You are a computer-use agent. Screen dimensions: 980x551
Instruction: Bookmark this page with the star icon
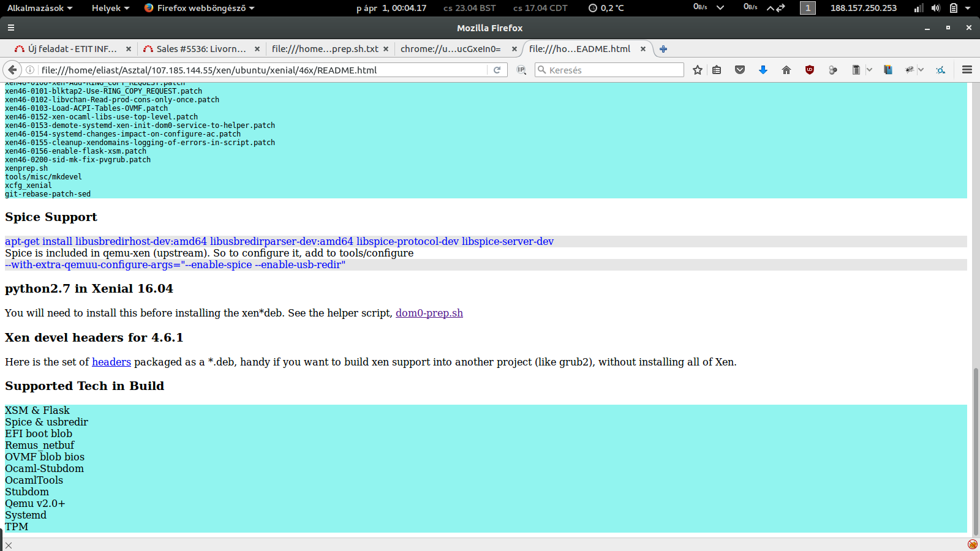pyautogui.click(x=697, y=70)
